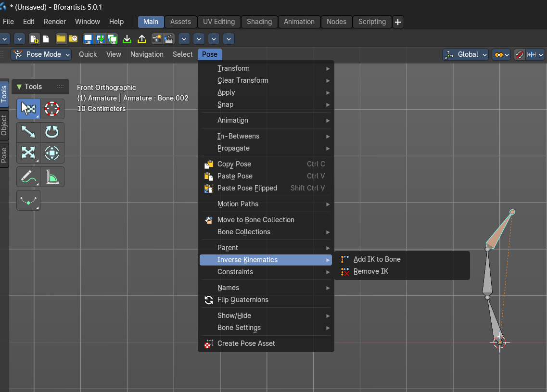547x392 pixels.
Task: Click Flip Quaternions menu entry
Action: pos(266,300)
